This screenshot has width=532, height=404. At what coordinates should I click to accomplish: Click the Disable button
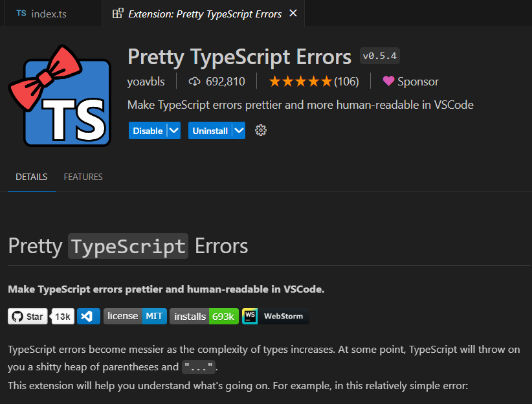coord(148,131)
